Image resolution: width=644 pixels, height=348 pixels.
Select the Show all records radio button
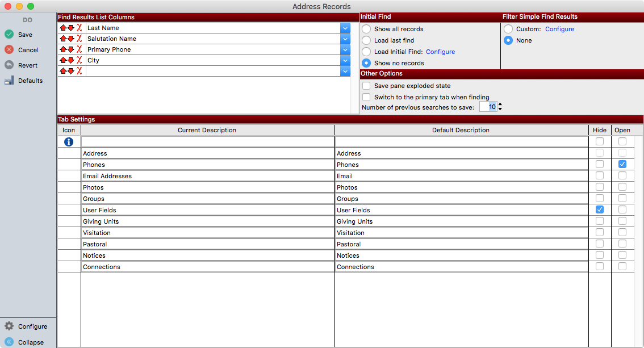point(366,29)
